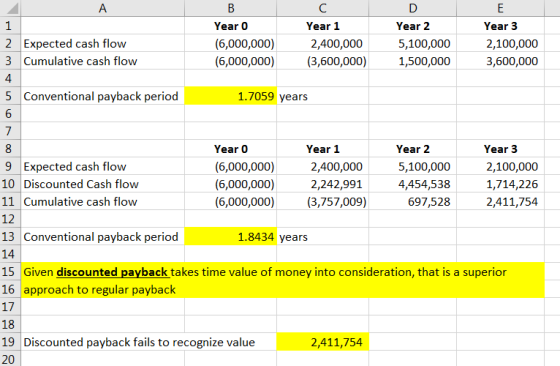Click cell C2 with 2,400,000
Image resolution: width=560 pixels, height=366 pixels.
[322, 44]
